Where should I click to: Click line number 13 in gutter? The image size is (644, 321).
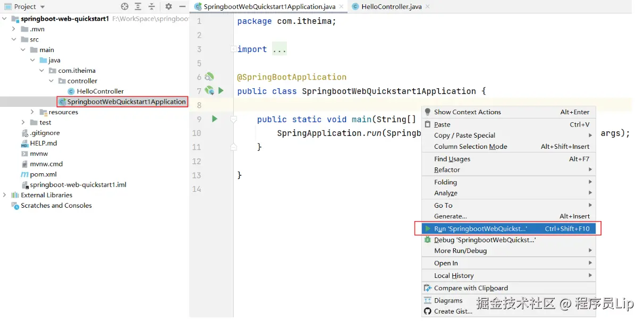[x=197, y=175]
